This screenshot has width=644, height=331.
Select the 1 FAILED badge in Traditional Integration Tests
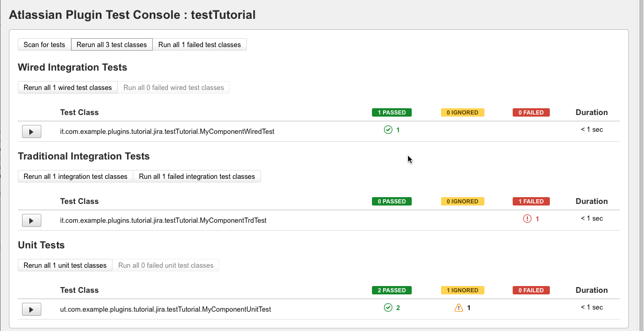click(x=530, y=201)
